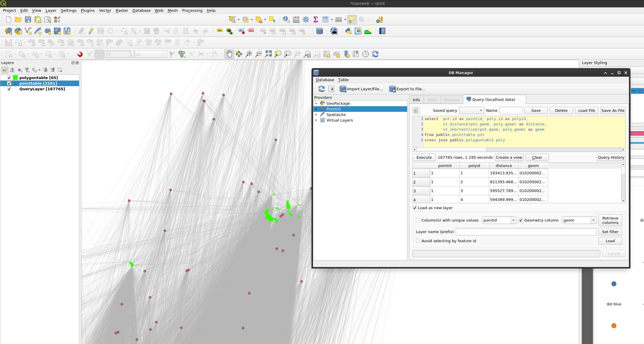
Task: Expand the SpatiaLite provider tree item
Action: pos(317,114)
